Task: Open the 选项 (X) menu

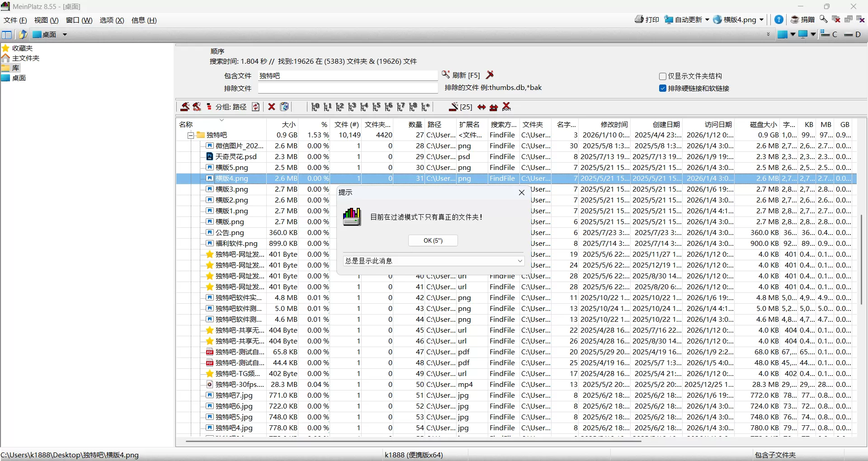Action: pyautogui.click(x=112, y=20)
